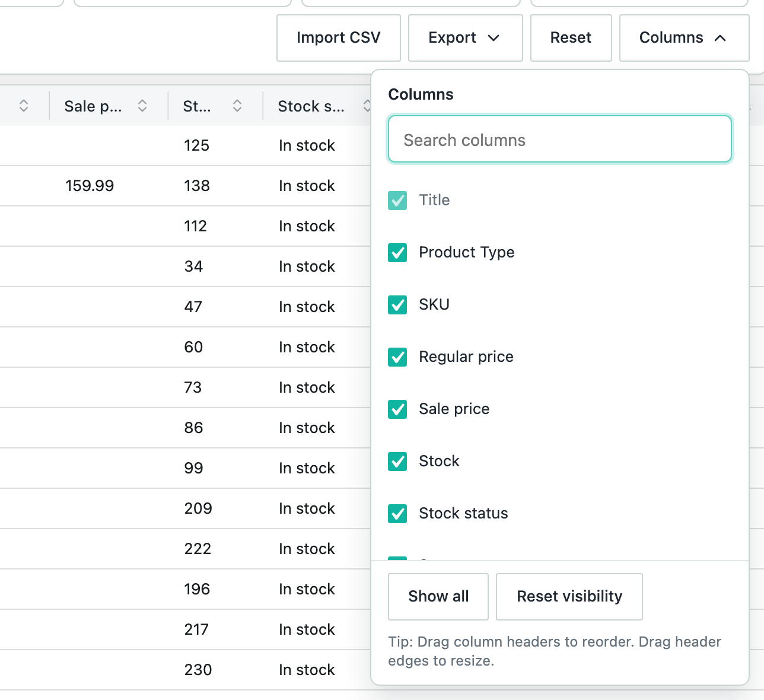Sort by the Stock column arrows
Screen dimensions: 764x700
(x=237, y=106)
